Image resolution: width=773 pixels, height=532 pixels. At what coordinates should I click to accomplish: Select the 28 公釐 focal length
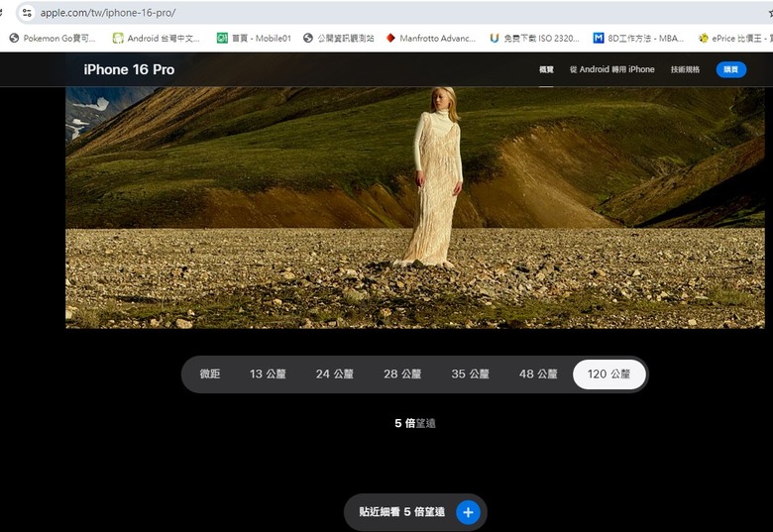[402, 373]
